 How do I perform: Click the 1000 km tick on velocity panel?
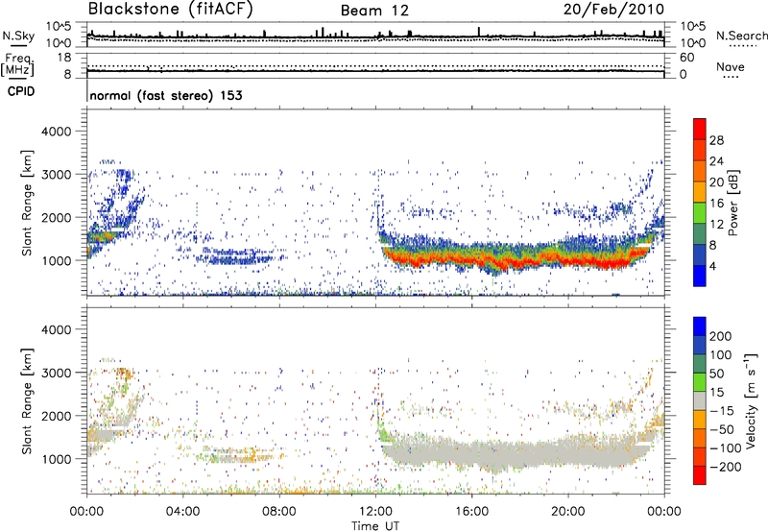pos(56,459)
